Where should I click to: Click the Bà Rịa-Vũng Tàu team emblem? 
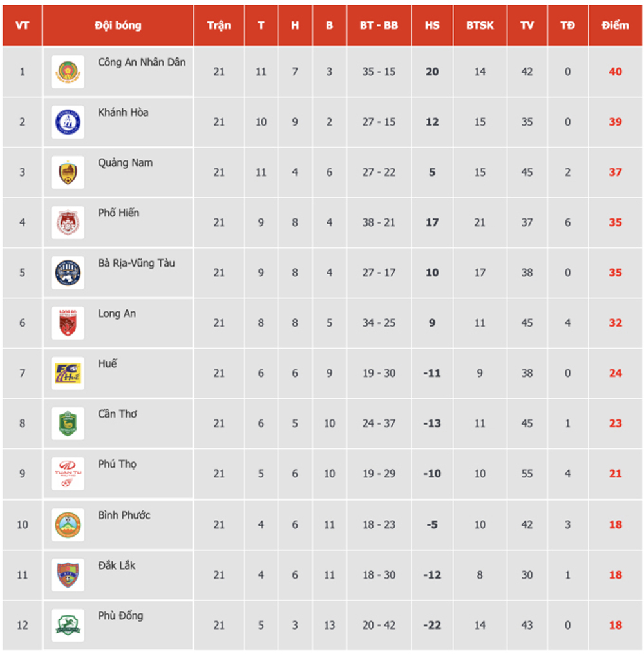coord(68,273)
